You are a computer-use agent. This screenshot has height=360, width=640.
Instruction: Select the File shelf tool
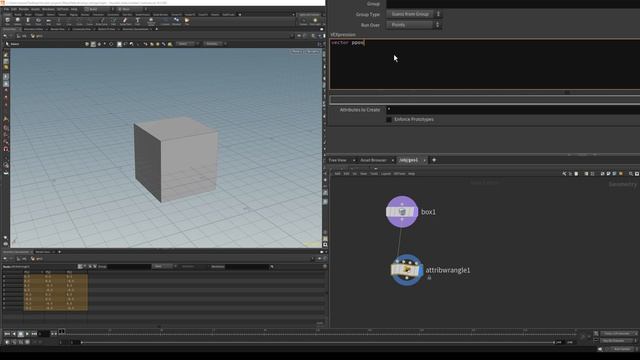pos(187,21)
